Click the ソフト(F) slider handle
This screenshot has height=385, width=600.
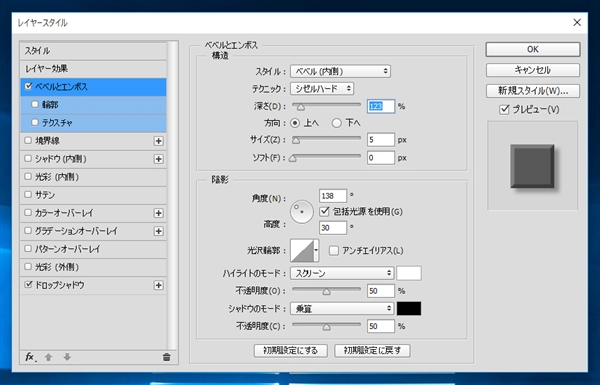tap(293, 158)
